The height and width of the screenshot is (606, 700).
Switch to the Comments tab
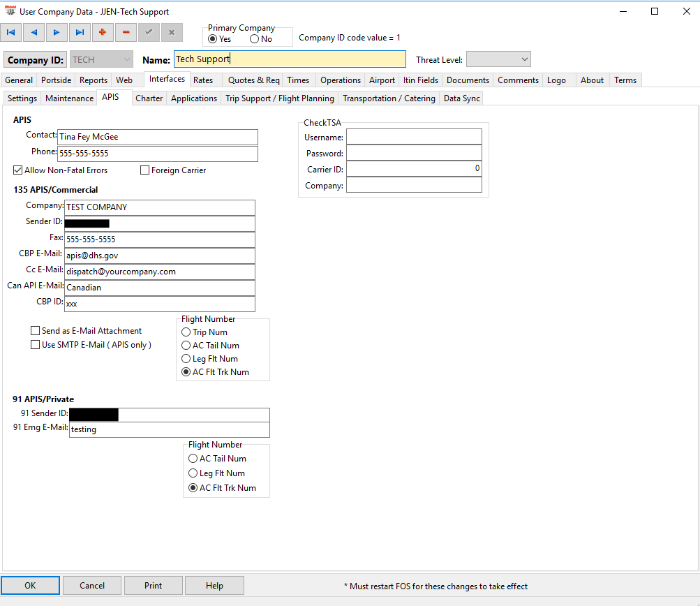(x=519, y=80)
